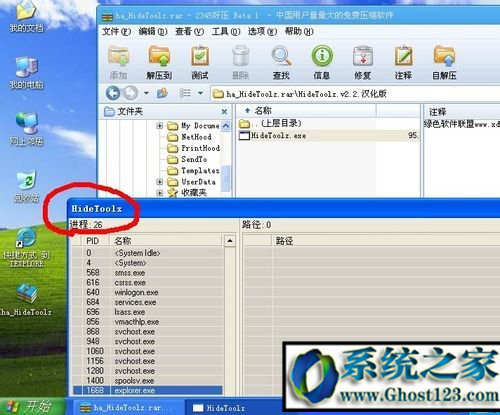Select the csrss.exe process row
Viewport: 500px width, 415px height.
[x=148, y=283]
